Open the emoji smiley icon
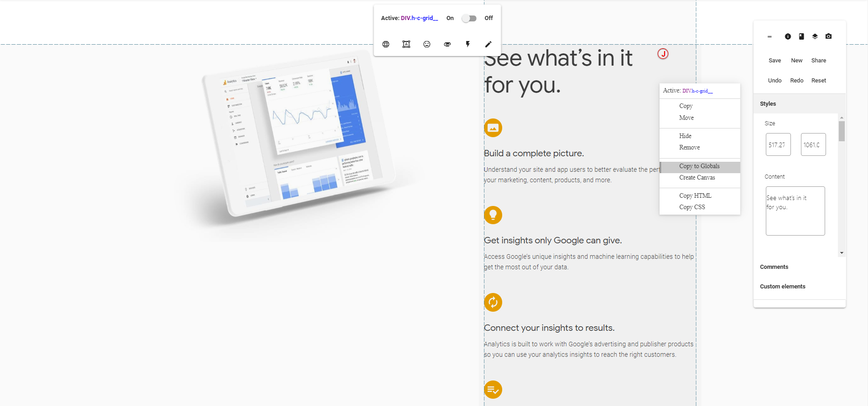 pos(427,44)
